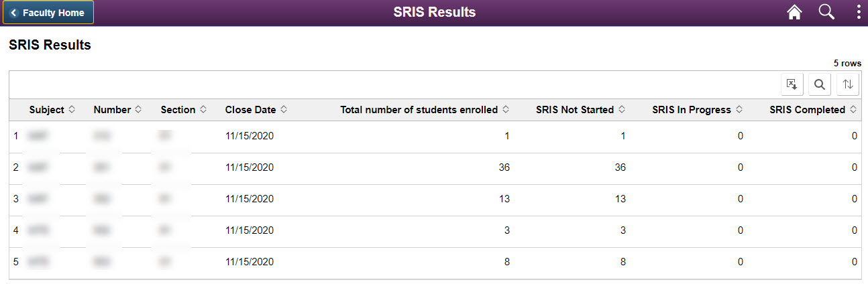Sort by Total number of students enrolled

tap(424, 110)
